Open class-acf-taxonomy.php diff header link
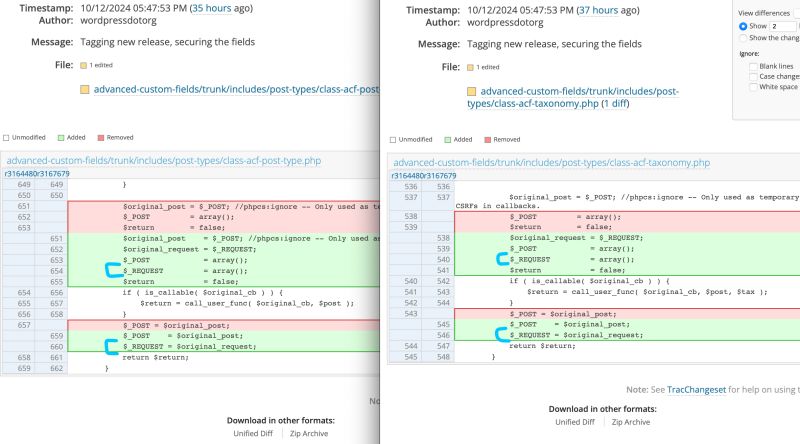 [552, 163]
